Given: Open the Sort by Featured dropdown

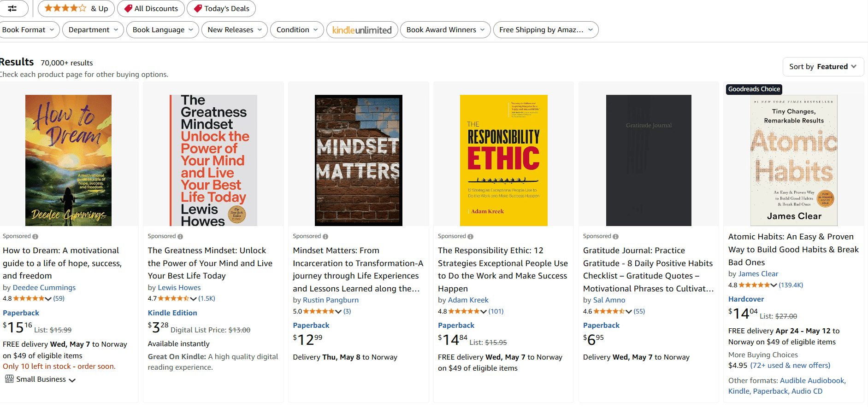Looking at the screenshot, I should [x=823, y=67].
